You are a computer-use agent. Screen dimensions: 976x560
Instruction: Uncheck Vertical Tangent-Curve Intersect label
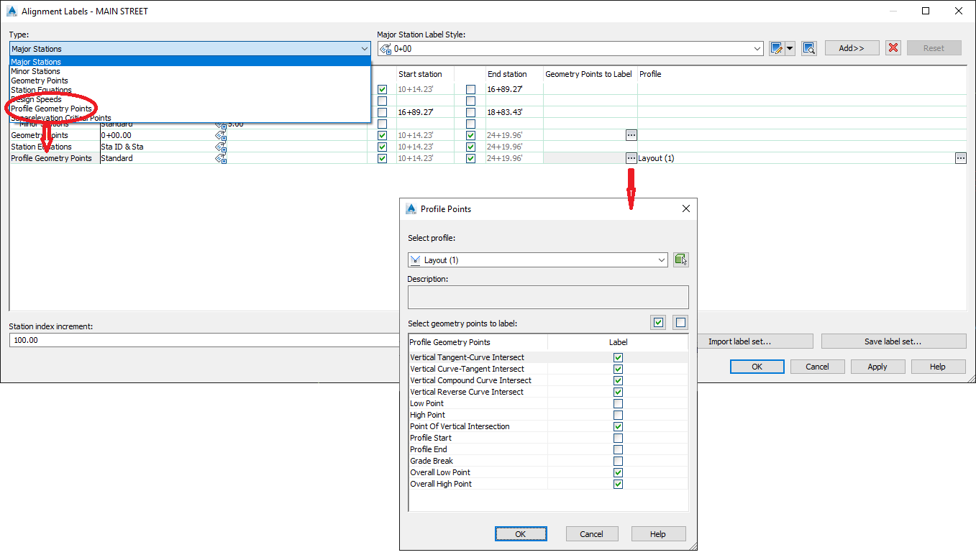click(x=618, y=357)
